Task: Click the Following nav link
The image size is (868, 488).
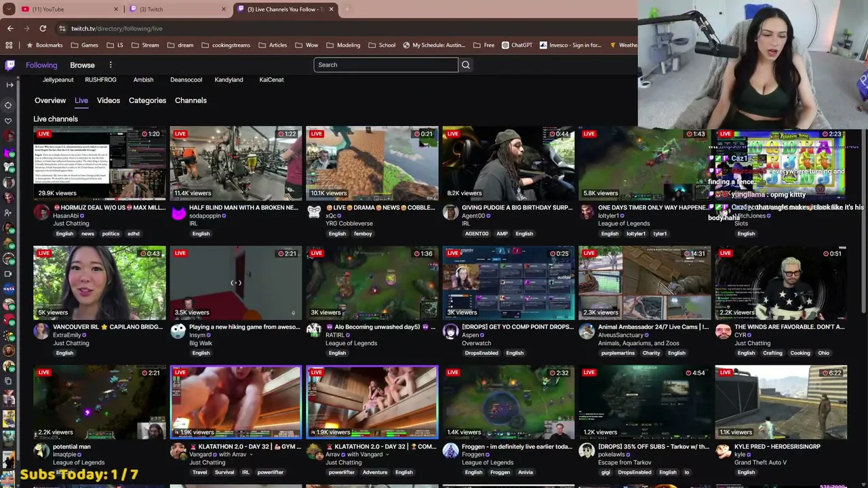Action: (41, 65)
